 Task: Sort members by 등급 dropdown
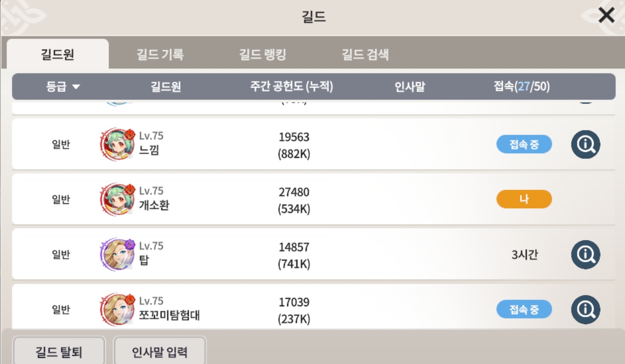[x=63, y=87]
